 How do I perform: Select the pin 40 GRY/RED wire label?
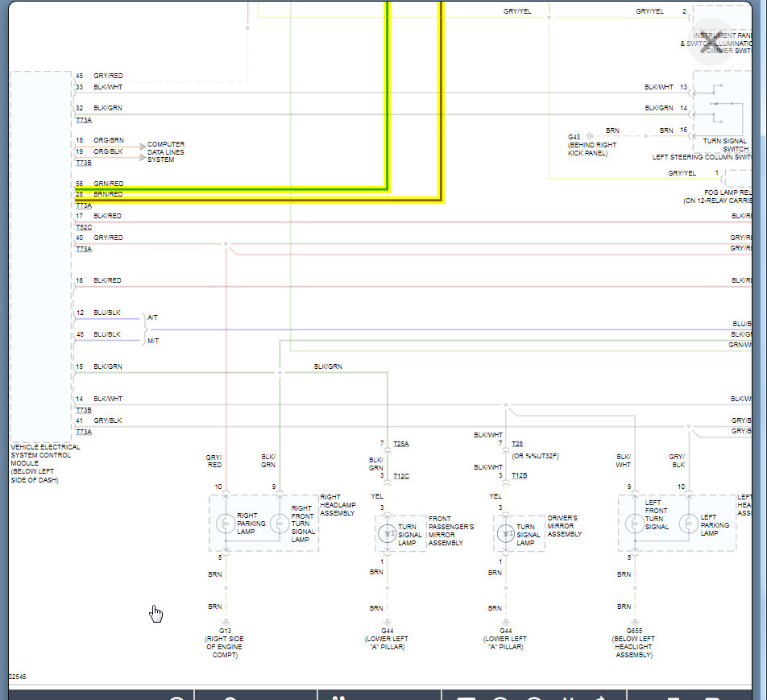click(x=108, y=238)
